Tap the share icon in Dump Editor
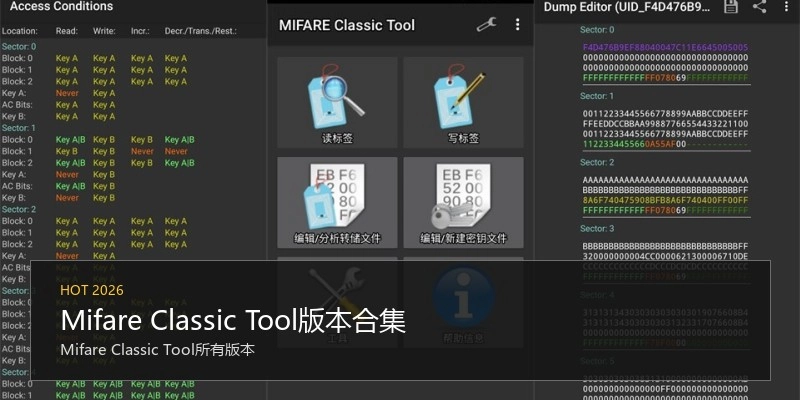 [x=760, y=6]
